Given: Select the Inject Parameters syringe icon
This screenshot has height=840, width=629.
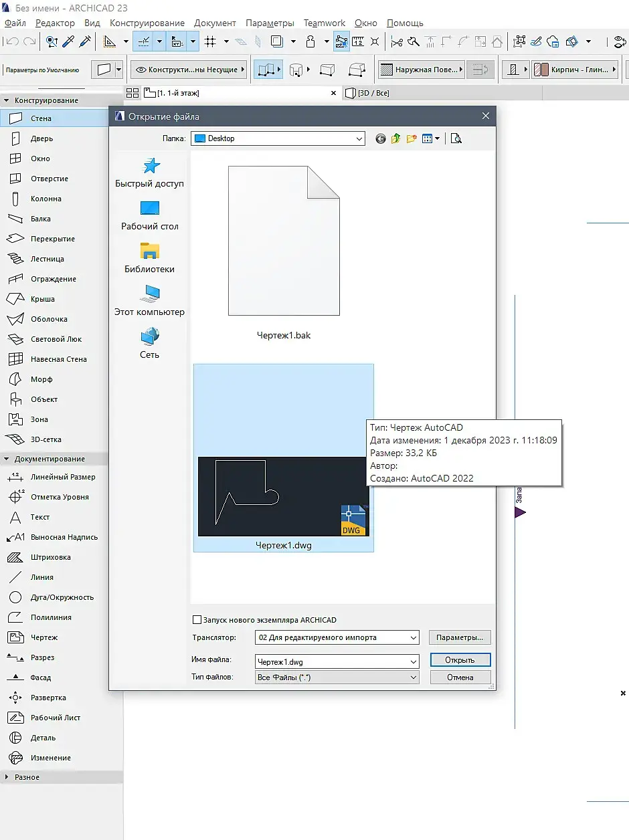Looking at the screenshot, I should click(85, 41).
